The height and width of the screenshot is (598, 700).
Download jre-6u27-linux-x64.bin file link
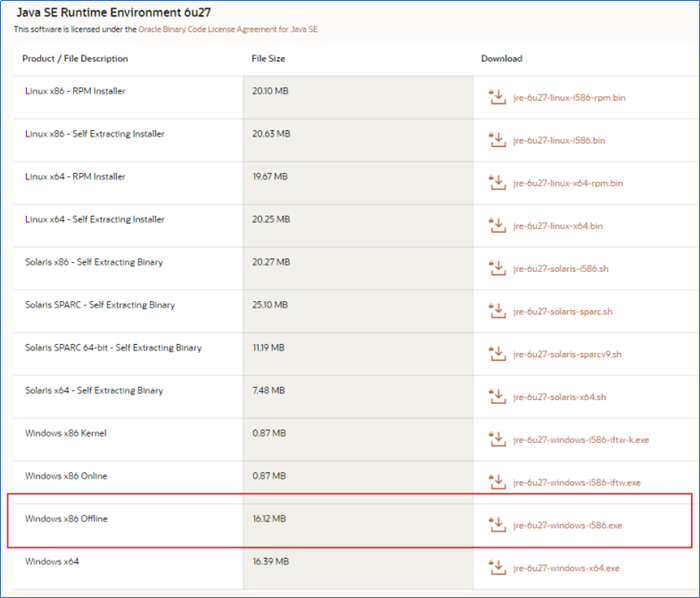[x=558, y=226]
